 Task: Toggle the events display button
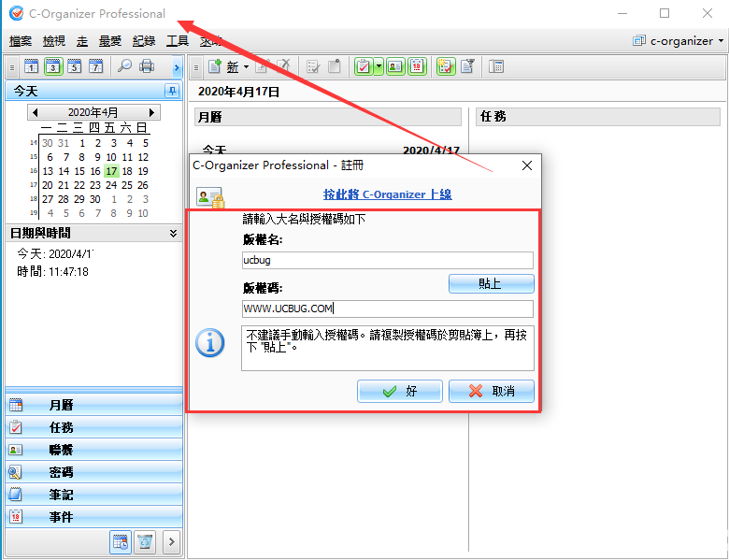pyautogui.click(x=417, y=66)
